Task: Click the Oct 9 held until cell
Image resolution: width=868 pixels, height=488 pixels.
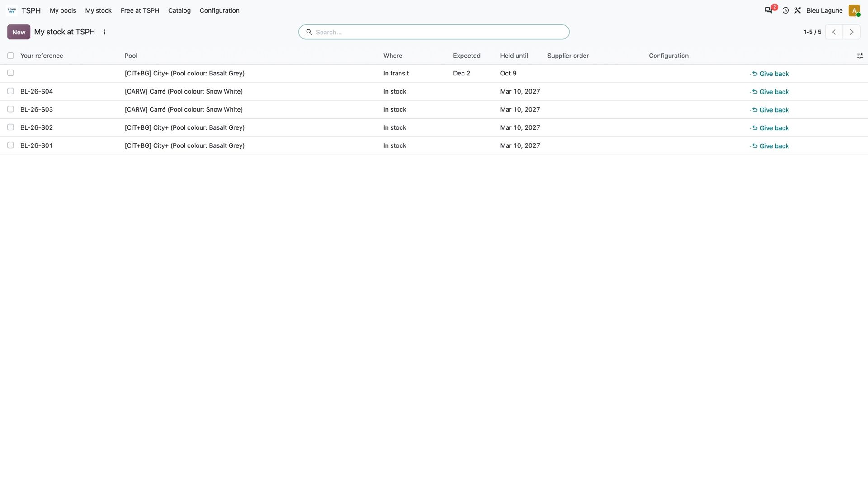Action: 508,73
